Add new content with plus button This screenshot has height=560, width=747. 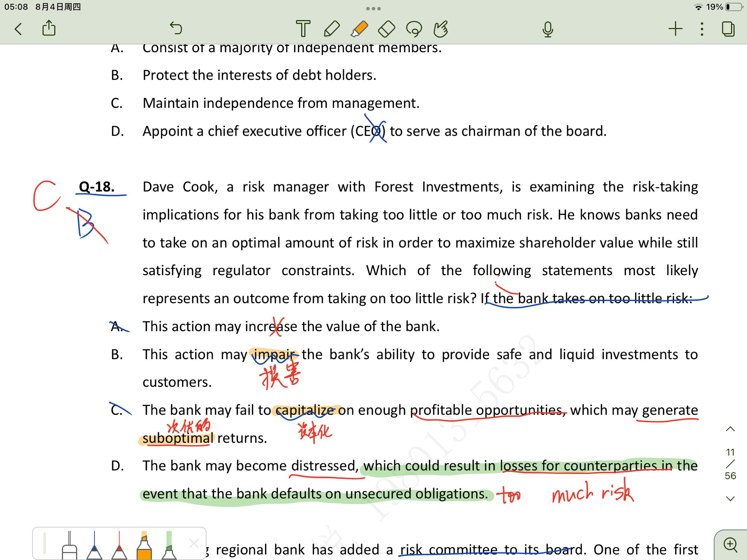coord(675,29)
